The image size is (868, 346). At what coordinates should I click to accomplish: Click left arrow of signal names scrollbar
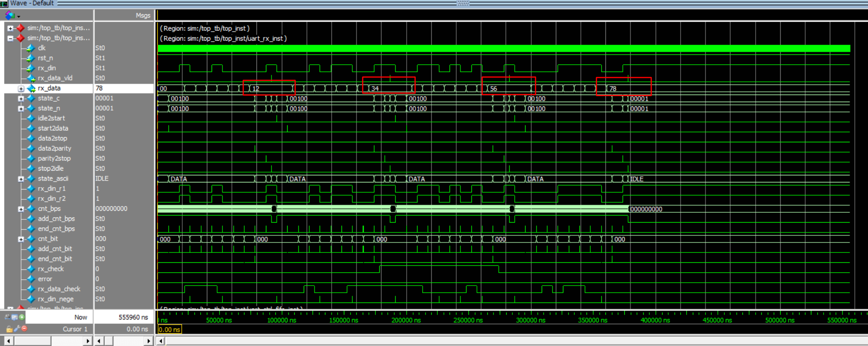(9, 341)
